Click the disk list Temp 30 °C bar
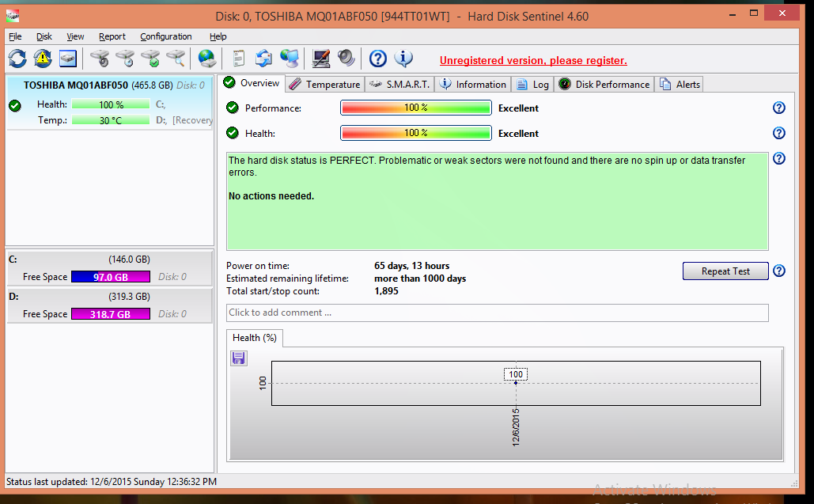 coord(111,120)
